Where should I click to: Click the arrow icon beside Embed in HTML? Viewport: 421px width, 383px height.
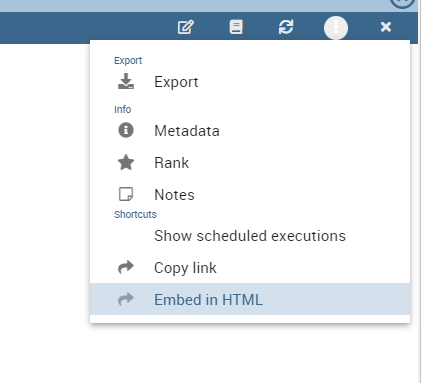pyautogui.click(x=126, y=299)
